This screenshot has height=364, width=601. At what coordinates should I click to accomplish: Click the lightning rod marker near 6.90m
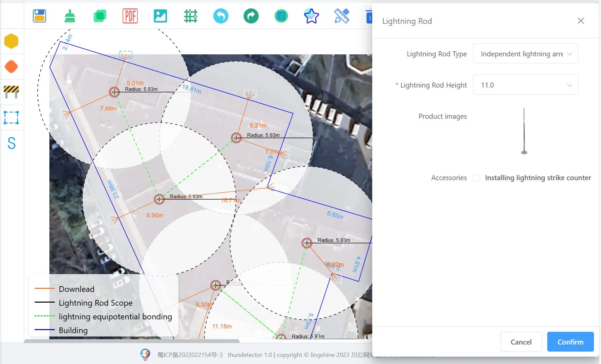click(x=159, y=199)
